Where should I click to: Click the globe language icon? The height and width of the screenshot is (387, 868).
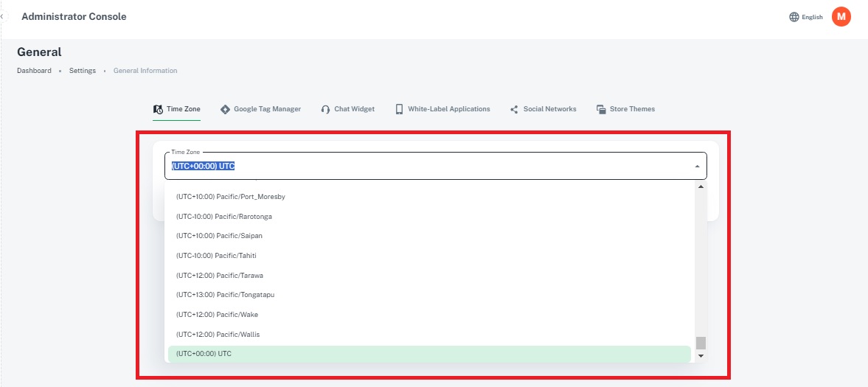(x=794, y=17)
